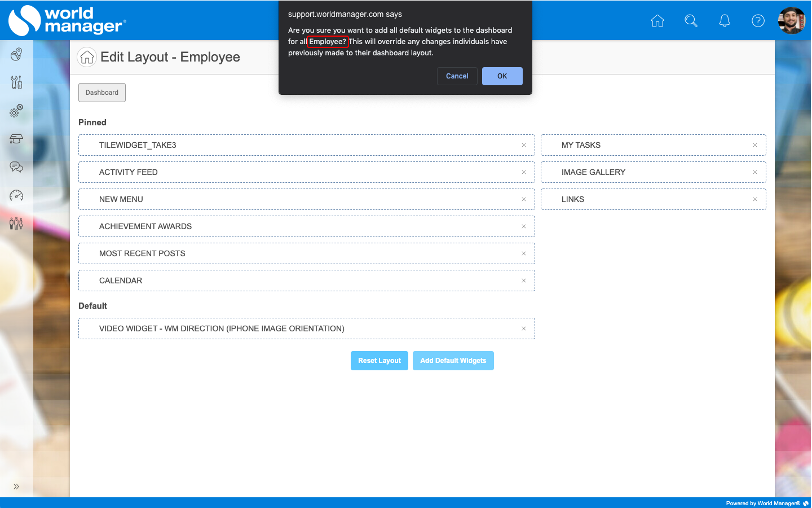Click the speech bubbles sidebar icon
This screenshot has width=812, height=508.
coord(16,167)
